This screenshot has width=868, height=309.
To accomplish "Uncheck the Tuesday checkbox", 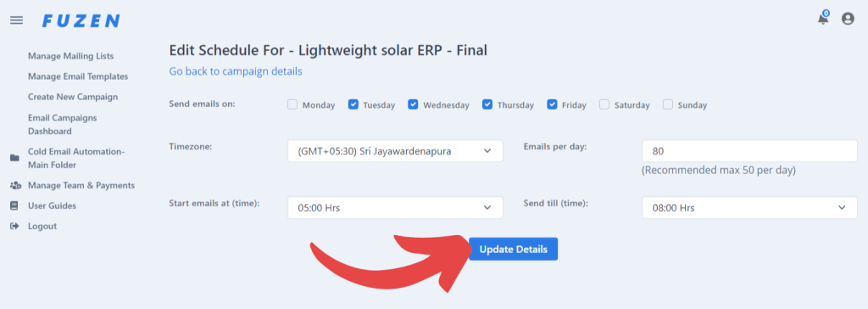I will click(x=353, y=104).
